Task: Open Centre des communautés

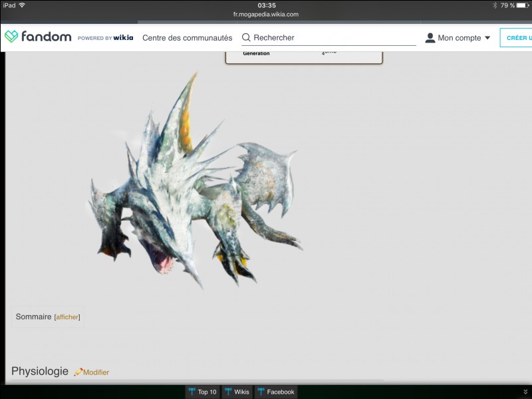Action: (188, 38)
